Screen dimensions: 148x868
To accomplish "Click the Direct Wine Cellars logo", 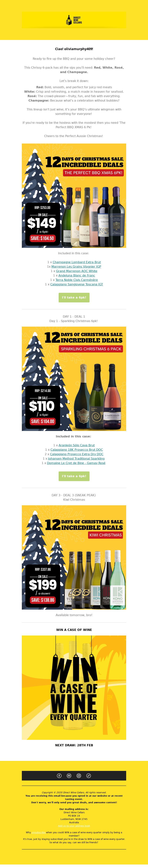I will point(74,20).
